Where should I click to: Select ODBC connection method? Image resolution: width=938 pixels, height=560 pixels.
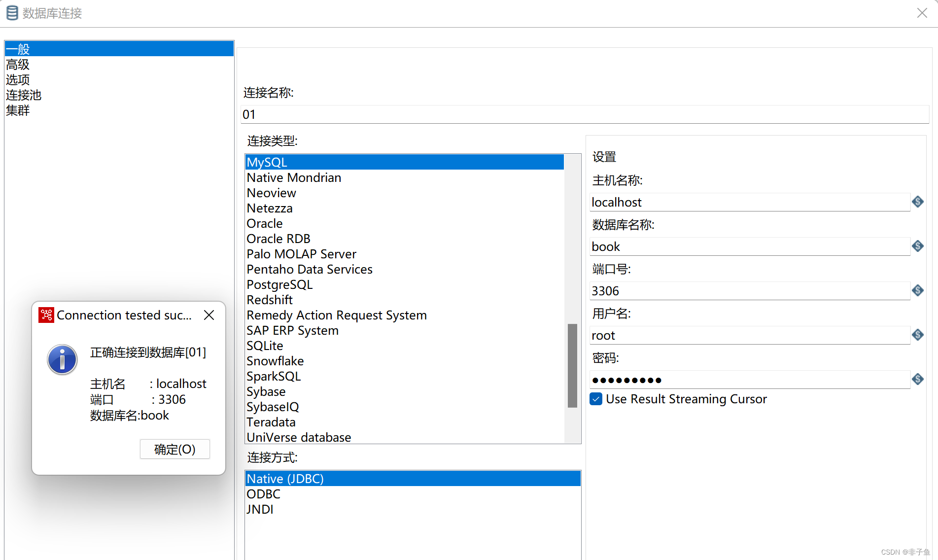click(x=263, y=493)
